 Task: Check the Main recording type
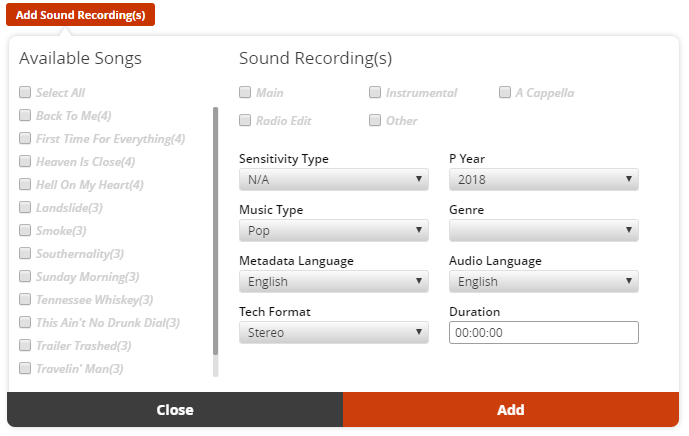pos(245,92)
